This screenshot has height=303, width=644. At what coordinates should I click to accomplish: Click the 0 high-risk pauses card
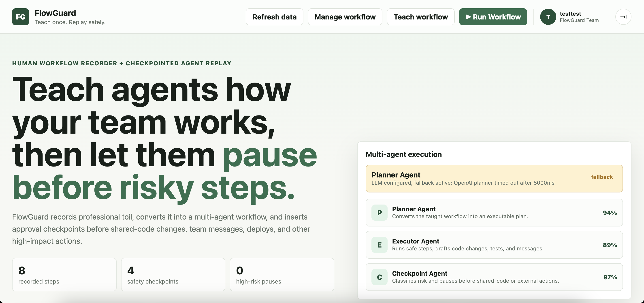(x=282, y=275)
